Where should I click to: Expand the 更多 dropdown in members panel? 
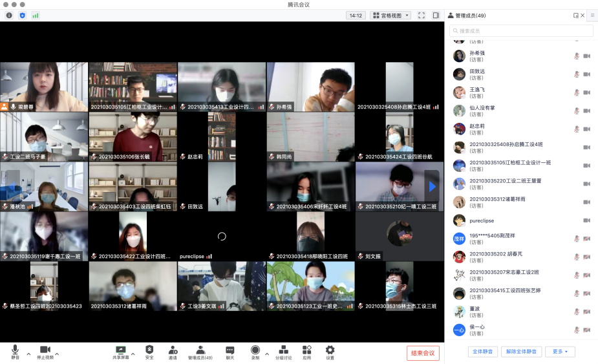pyautogui.click(x=560, y=352)
